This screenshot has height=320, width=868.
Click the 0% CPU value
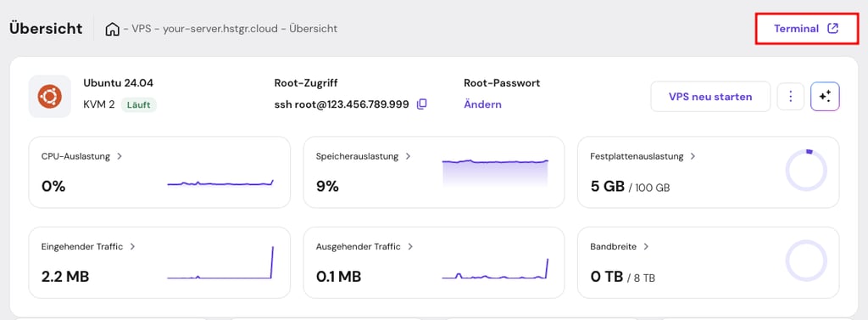53,187
